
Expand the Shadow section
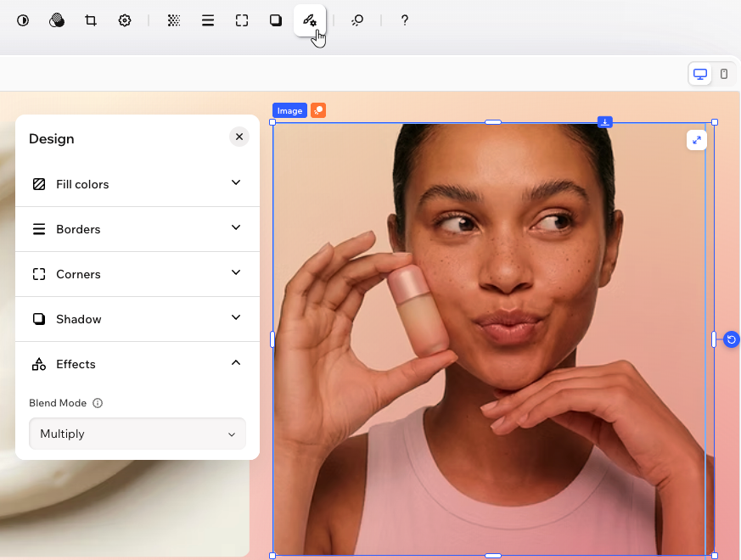[x=138, y=319]
